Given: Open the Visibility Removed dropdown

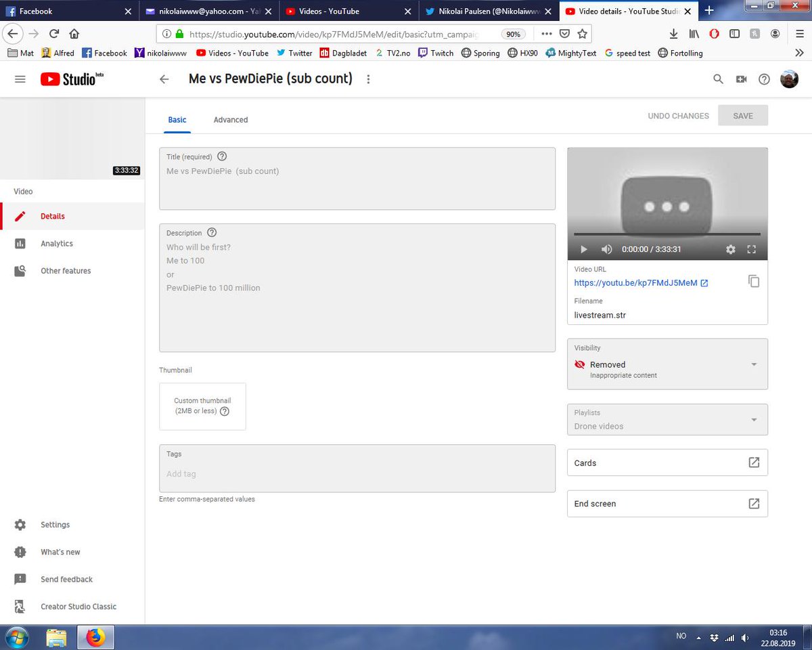Looking at the screenshot, I should click(667, 364).
